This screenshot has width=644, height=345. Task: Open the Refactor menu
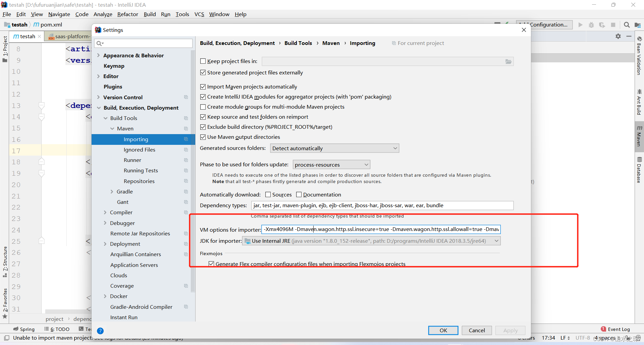(127, 14)
